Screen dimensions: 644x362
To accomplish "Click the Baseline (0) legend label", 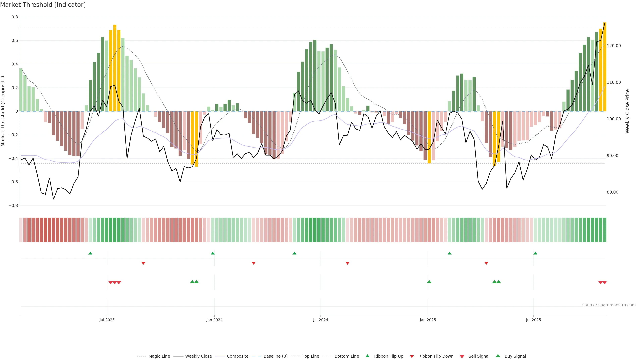I will 276,356.
